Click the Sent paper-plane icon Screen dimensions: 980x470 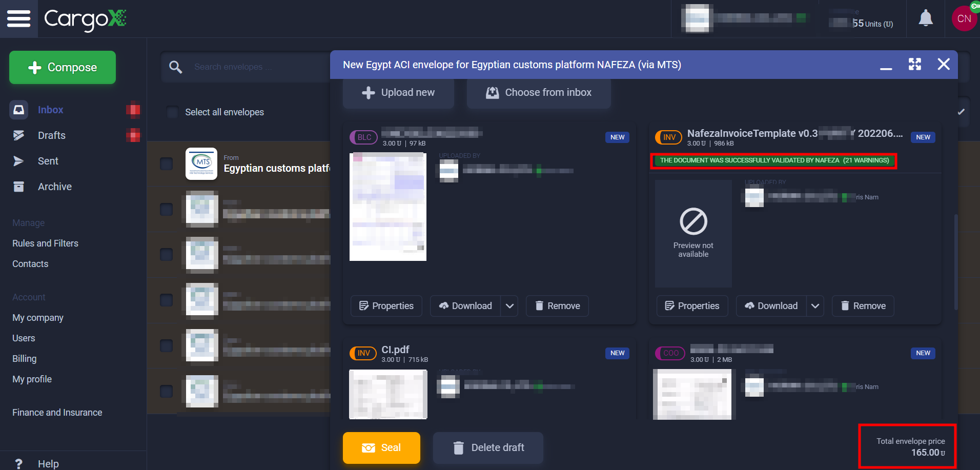pyautogui.click(x=19, y=161)
